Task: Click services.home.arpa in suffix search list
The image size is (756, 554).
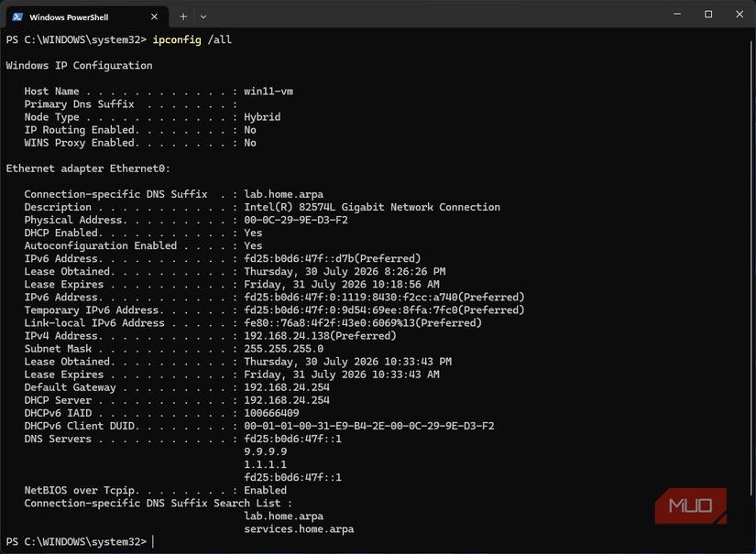Action: (299, 529)
